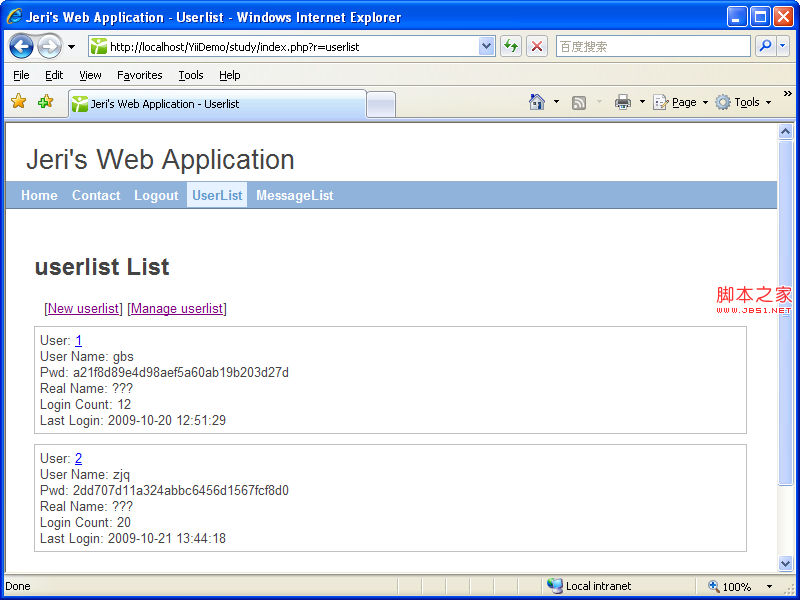Click text User Name: zjq
800x600 pixels.
85,474
